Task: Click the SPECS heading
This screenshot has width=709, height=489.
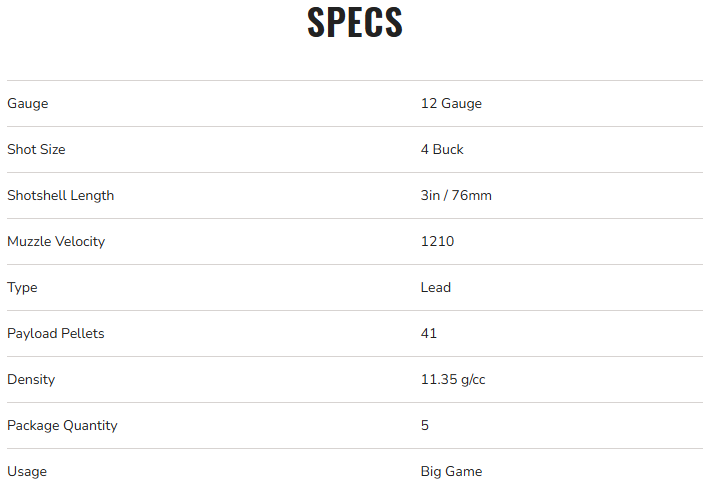Action: [x=354, y=23]
